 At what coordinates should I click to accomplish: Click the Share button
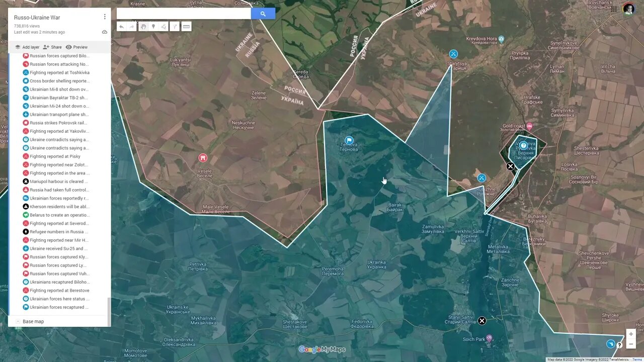52,47
